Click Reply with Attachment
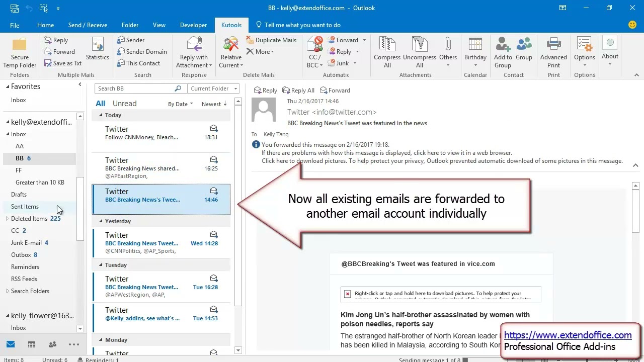 (x=194, y=53)
